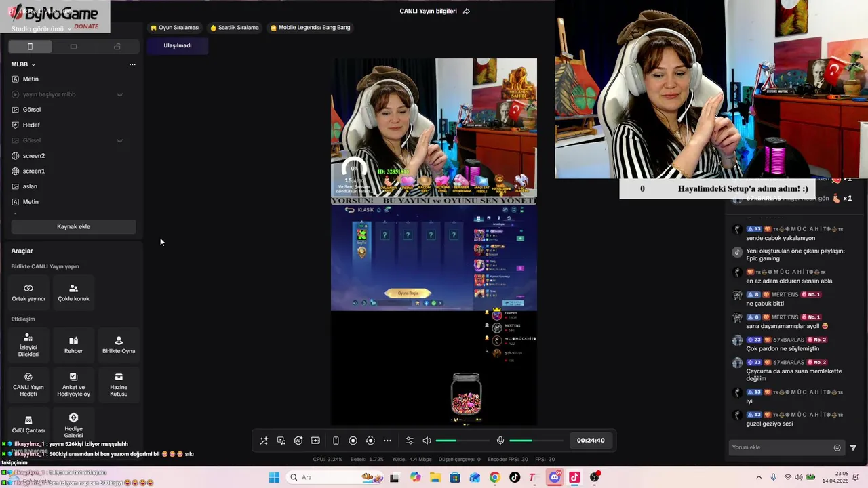This screenshot has width=868, height=488.
Task: Open the Windows Start menu
Action: point(274,477)
